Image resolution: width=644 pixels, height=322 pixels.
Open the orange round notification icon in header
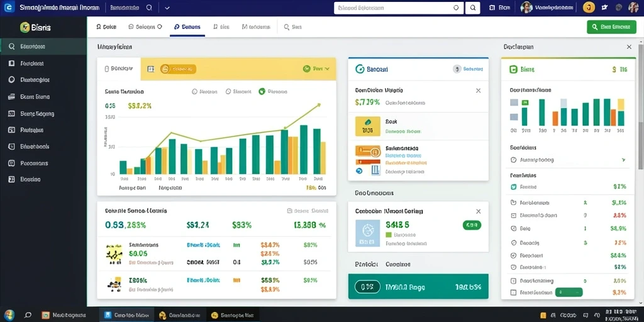pos(589,8)
